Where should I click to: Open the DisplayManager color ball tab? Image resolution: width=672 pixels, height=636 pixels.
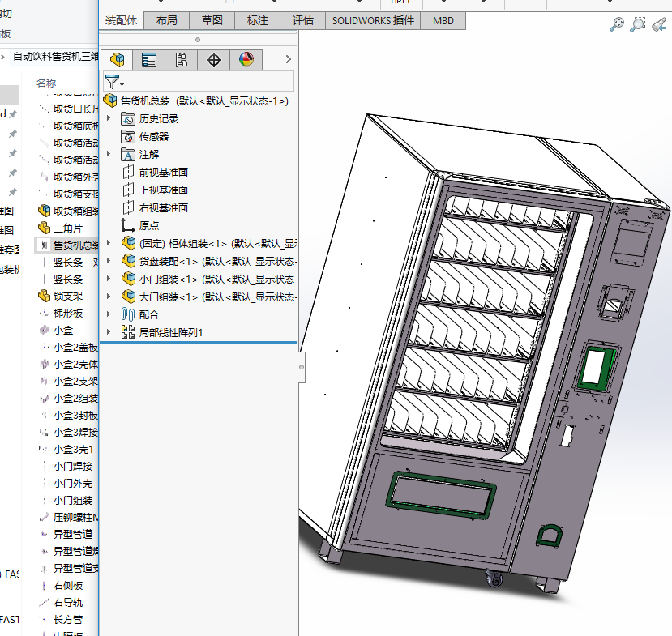(x=246, y=59)
